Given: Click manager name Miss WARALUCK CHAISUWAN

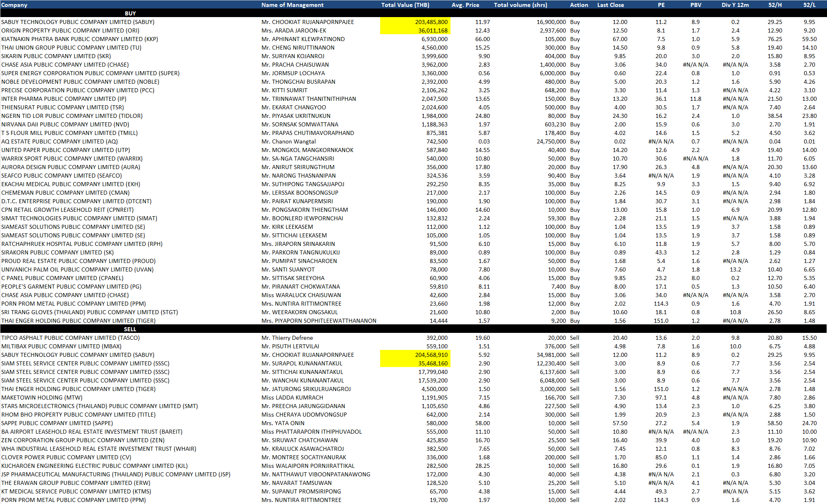Looking at the screenshot, I should click(301, 295).
